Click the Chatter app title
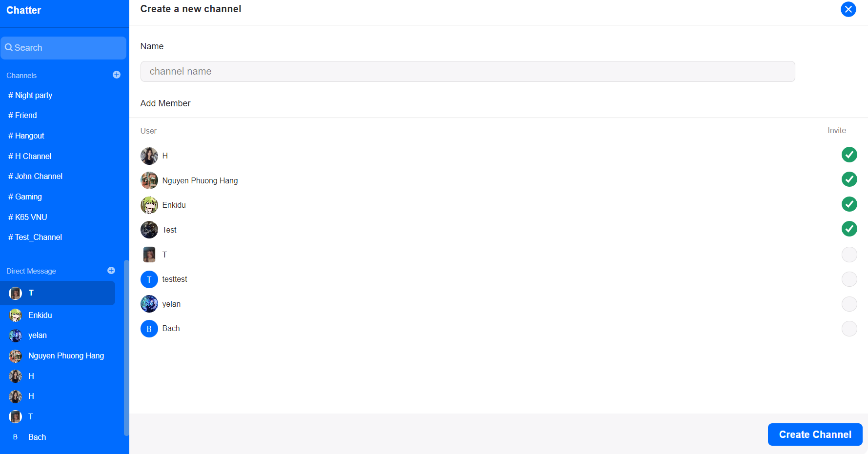Image resolution: width=868 pixels, height=454 pixels. 23,10
